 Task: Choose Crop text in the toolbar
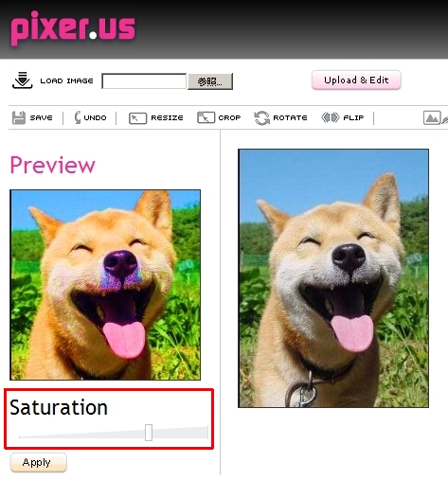(x=229, y=117)
